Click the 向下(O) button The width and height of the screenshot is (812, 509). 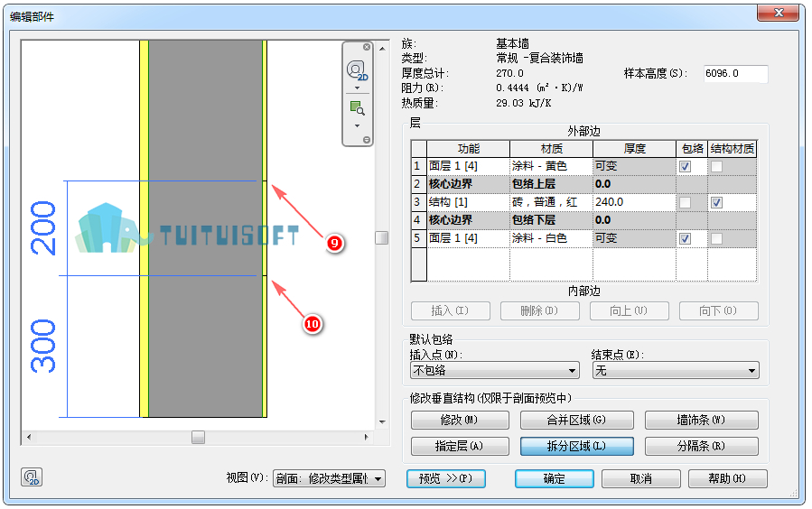coord(719,310)
